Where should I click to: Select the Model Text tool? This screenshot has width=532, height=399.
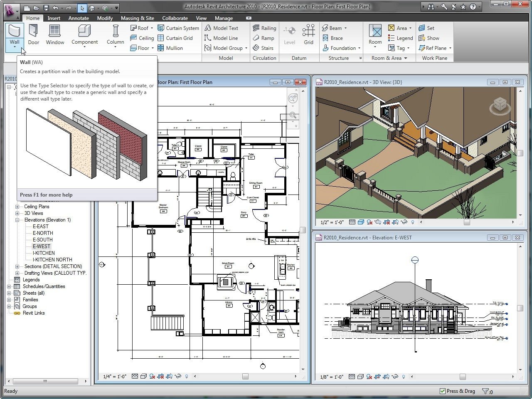coord(225,28)
